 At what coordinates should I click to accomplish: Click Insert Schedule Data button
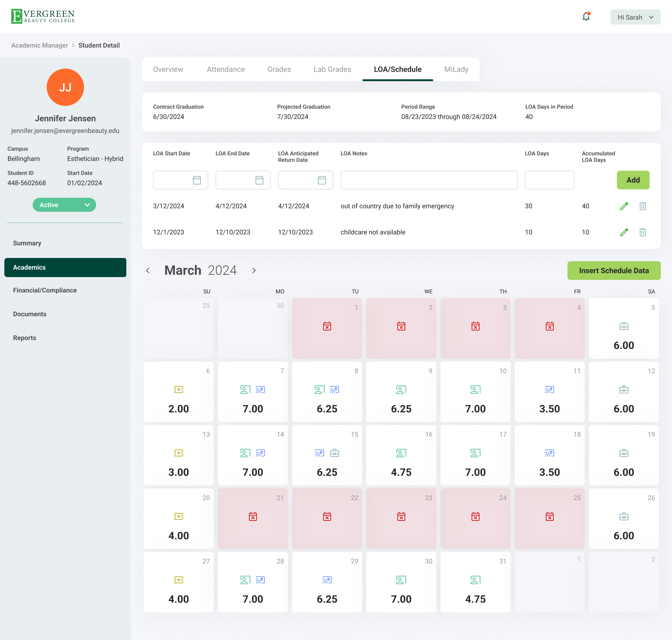click(614, 271)
